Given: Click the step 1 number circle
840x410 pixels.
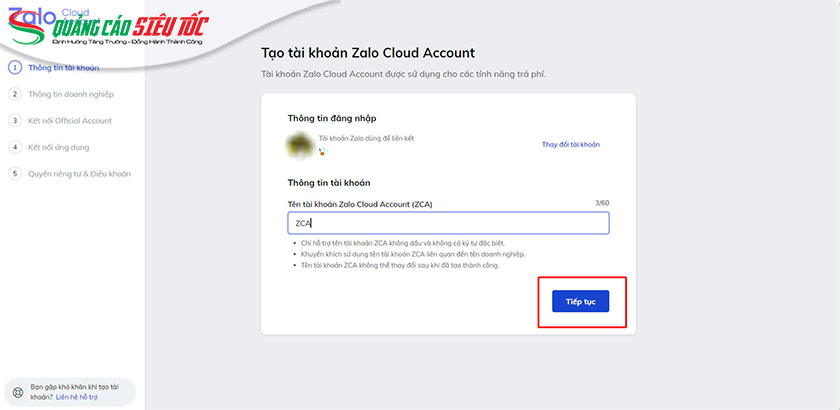Looking at the screenshot, I should tap(15, 68).
